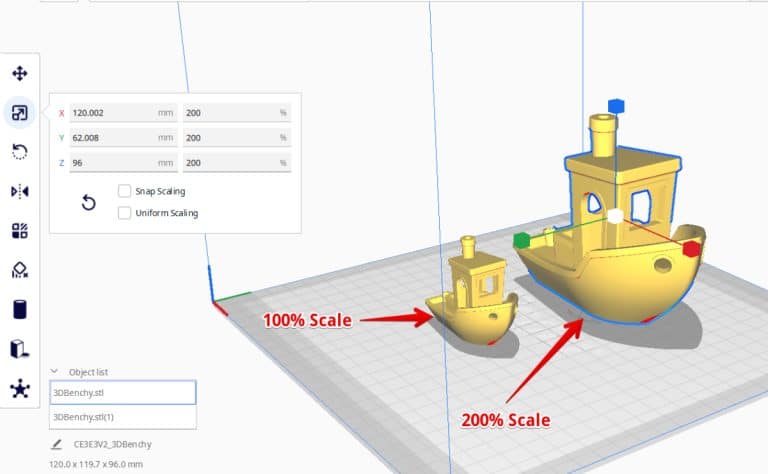Select the Scale tool
768x474 pixels.
tap(19, 113)
